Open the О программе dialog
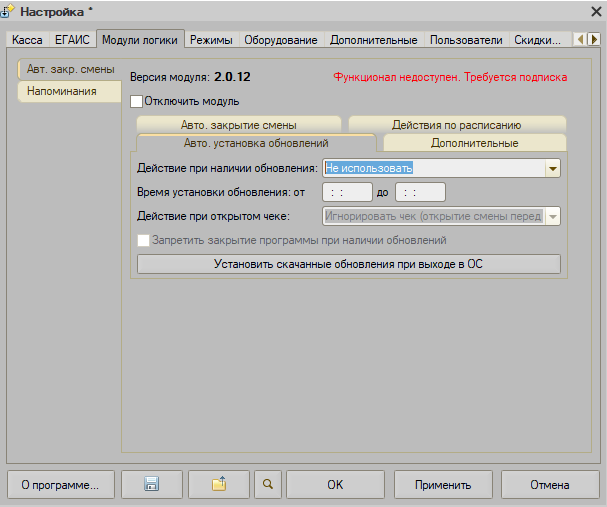 pos(60,485)
